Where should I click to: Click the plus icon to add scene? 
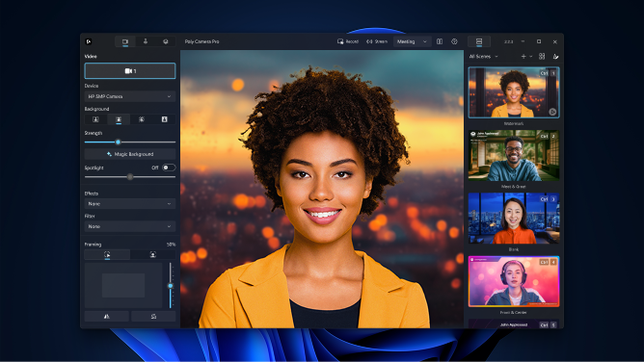[523, 56]
